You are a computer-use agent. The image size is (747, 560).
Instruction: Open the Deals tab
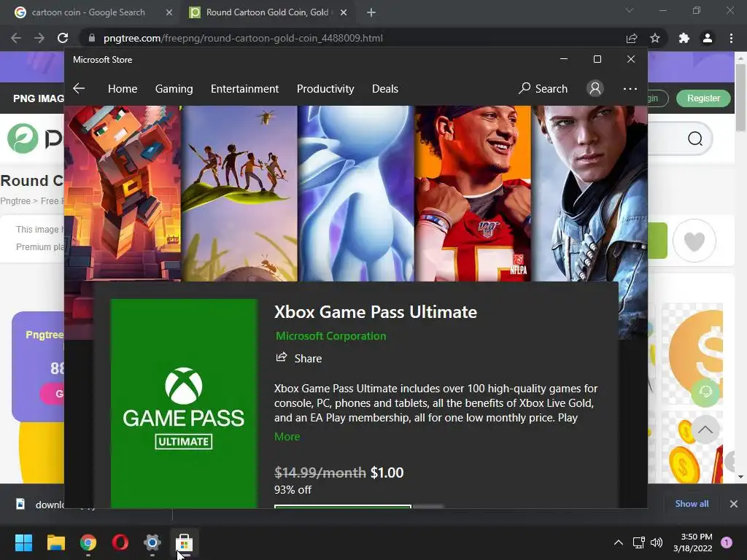click(385, 88)
